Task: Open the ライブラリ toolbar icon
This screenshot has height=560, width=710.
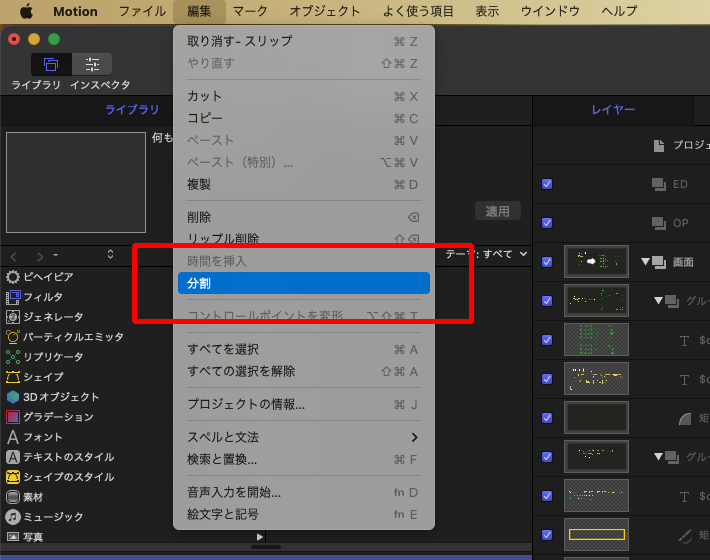Action: point(50,64)
